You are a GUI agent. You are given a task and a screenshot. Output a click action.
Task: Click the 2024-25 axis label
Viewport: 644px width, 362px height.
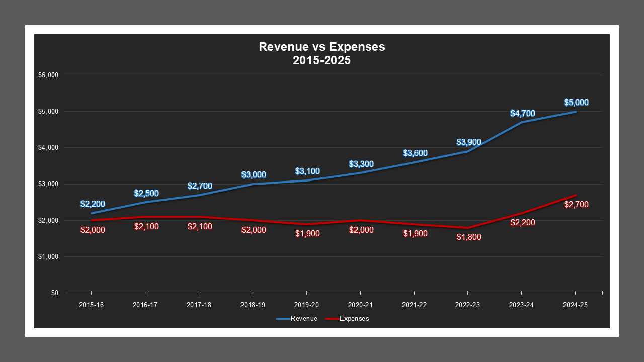tap(575, 305)
